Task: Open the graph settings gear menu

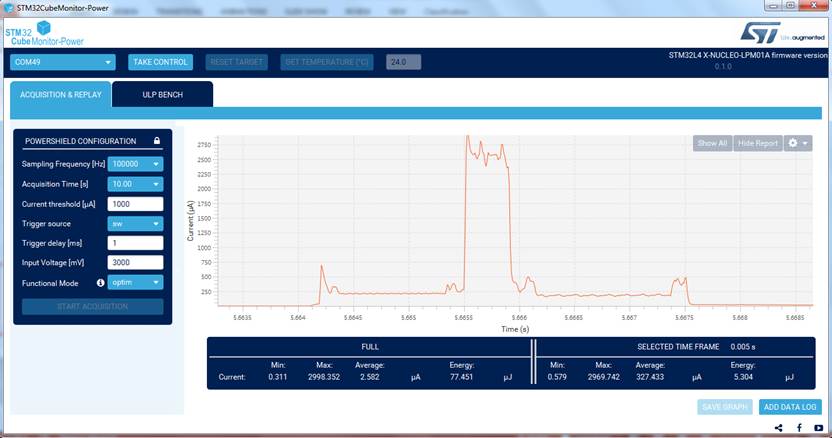Action: [798, 143]
